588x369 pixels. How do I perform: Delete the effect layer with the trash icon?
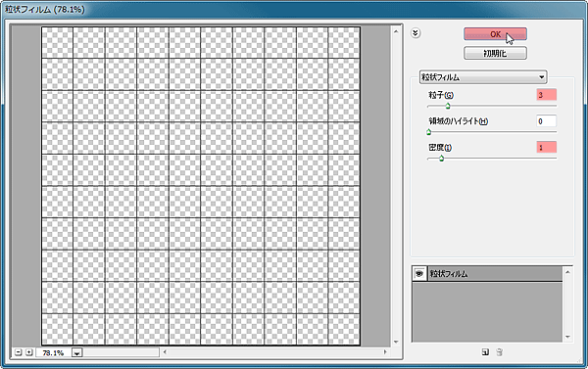(x=499, y=352)
